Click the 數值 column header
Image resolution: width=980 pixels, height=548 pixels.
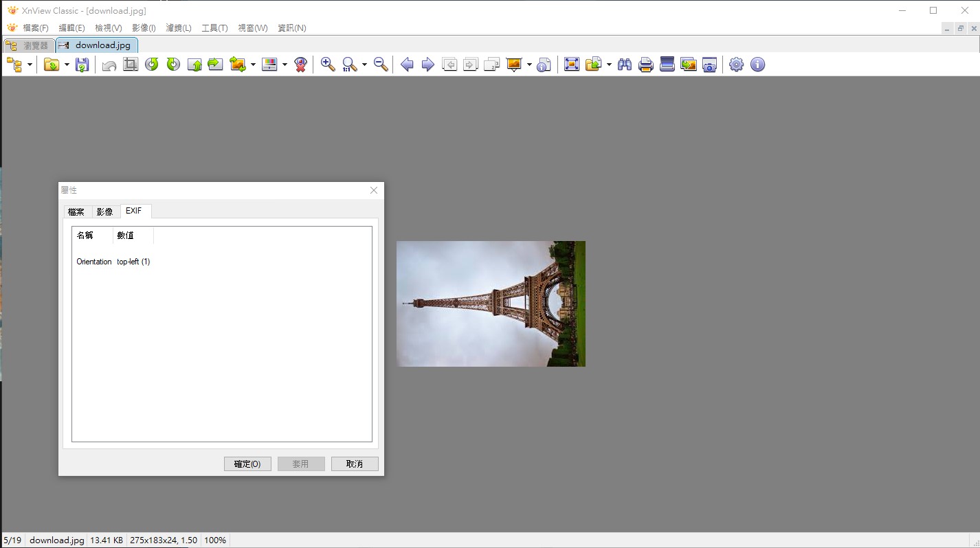[133, 236]
